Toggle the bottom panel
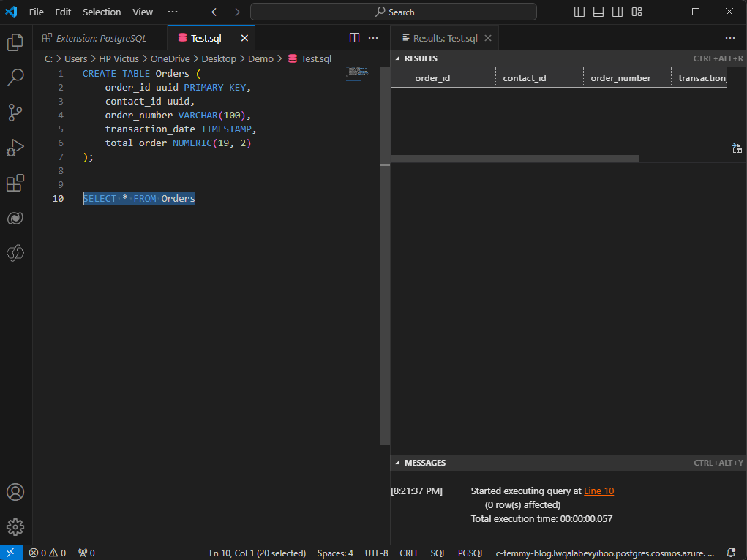 (x=598, y=12)
